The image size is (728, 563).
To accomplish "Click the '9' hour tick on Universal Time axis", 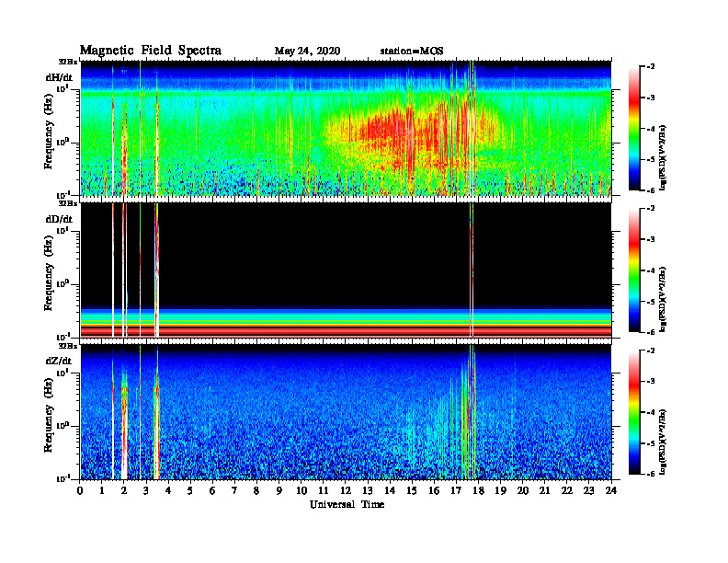I will pos(279,490).
